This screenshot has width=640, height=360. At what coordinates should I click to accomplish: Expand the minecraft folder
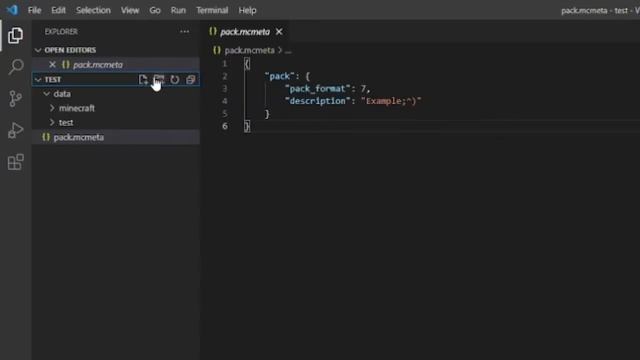click(x=52, y=108)
